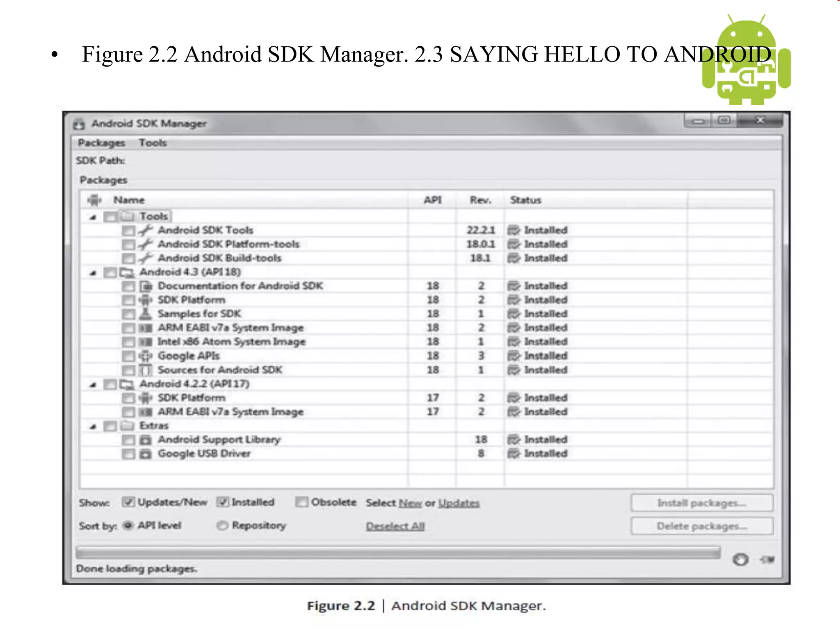The width and height of the screenshot is (840, 630).
Task: Click the log icon at bottom right corner
Action: 767,559
